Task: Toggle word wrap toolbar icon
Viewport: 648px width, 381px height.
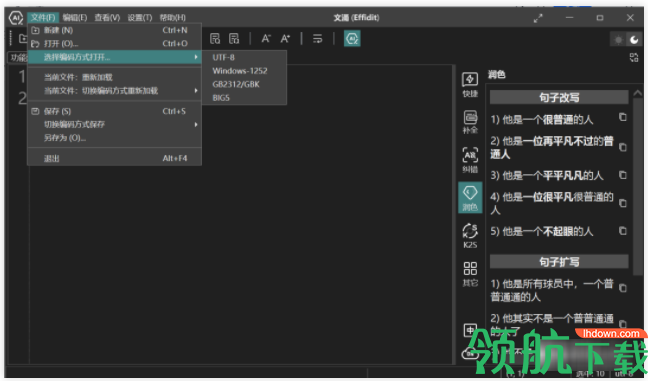Action: pos(317,39)
